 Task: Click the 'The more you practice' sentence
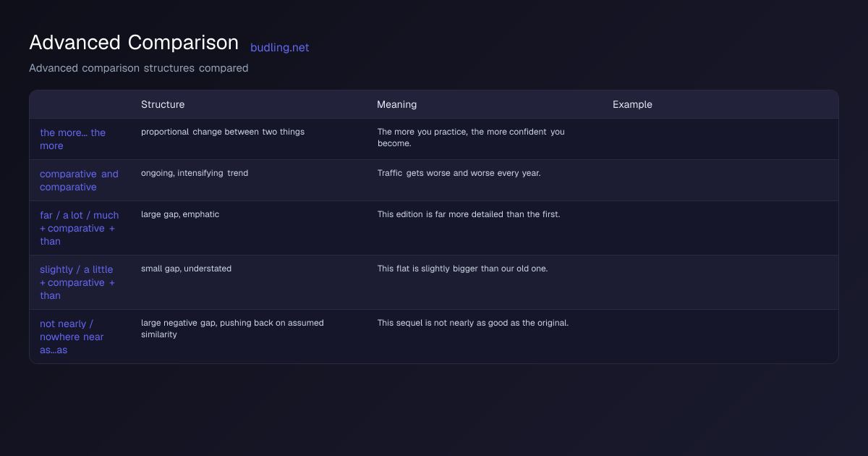(x=471, y=138)
